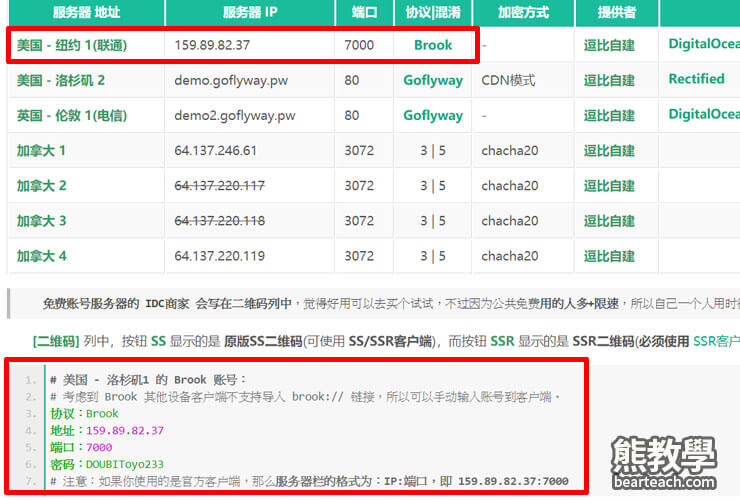Click the [二维码] green link text
This screenshot has width=740, height=500.
pyautogui.click(x=56, y=341)
